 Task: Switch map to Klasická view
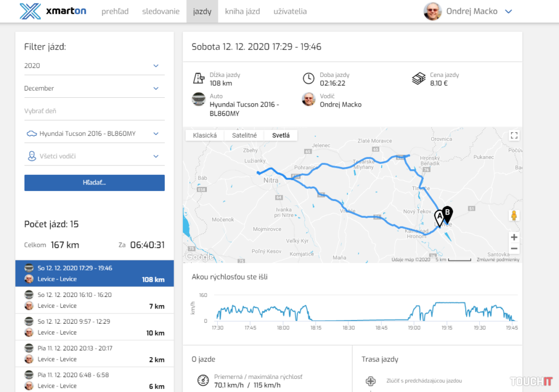pyautogui.click(x=205, y=135)
